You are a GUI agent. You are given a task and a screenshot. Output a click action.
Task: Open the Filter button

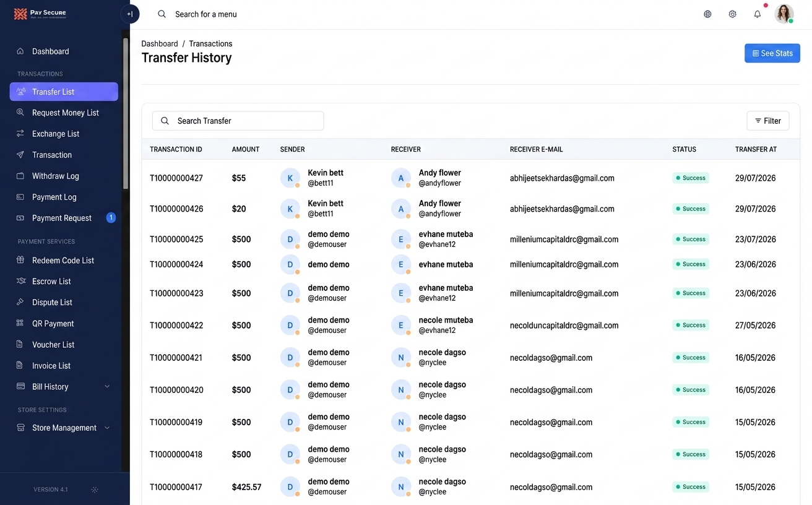768,121
